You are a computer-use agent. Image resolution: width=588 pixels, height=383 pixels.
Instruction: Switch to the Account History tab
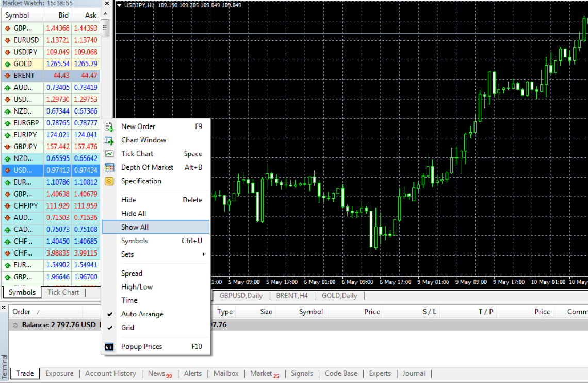tap(110, 373)
